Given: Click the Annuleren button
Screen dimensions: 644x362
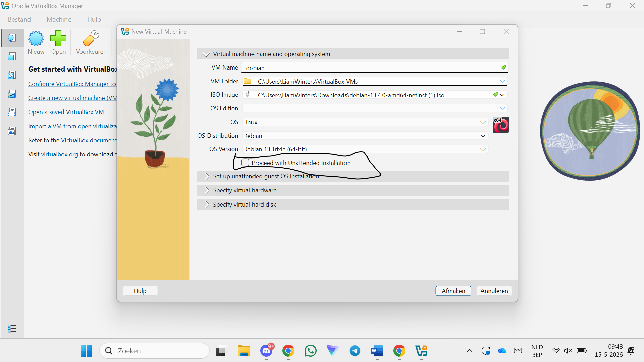Looking at the screenshot, I should pos(494,291).
